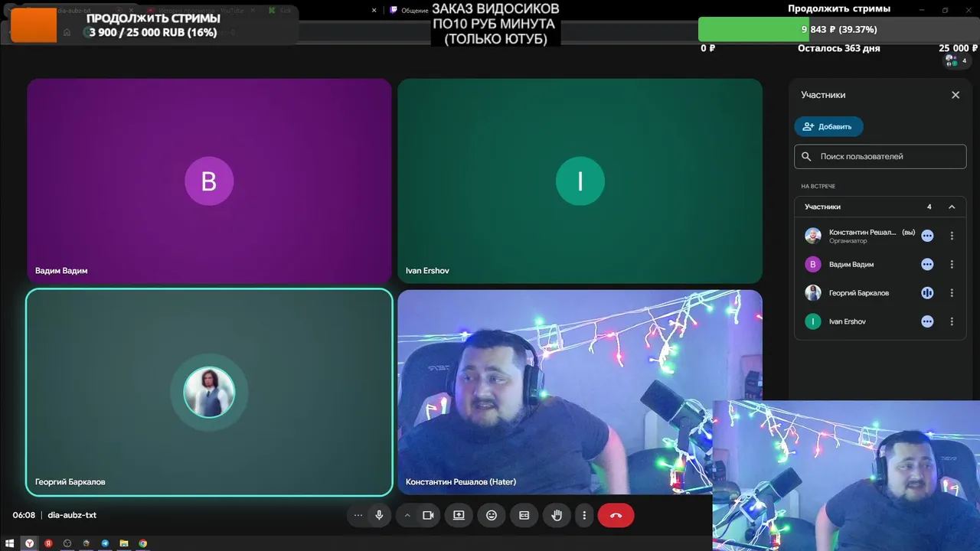
Task: Select Вадим Вадим in participants list
Action: [880, 264]
